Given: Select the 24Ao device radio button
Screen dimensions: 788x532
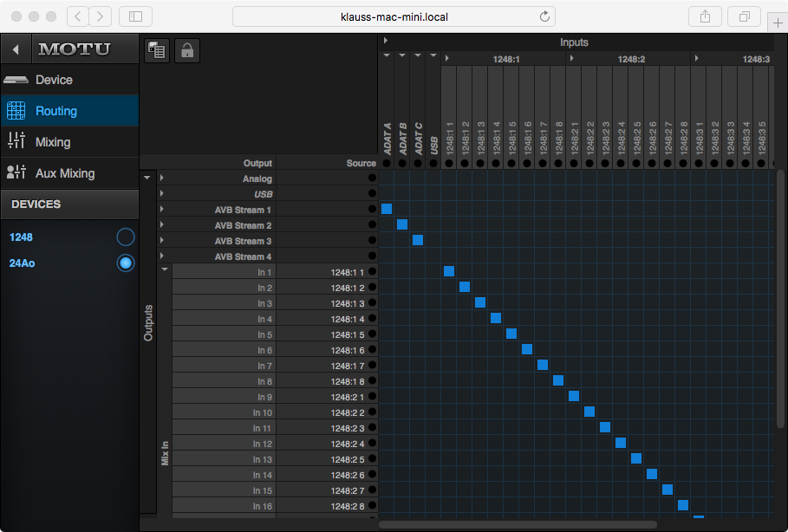Looking at the screenshot, I should (125, 263).
